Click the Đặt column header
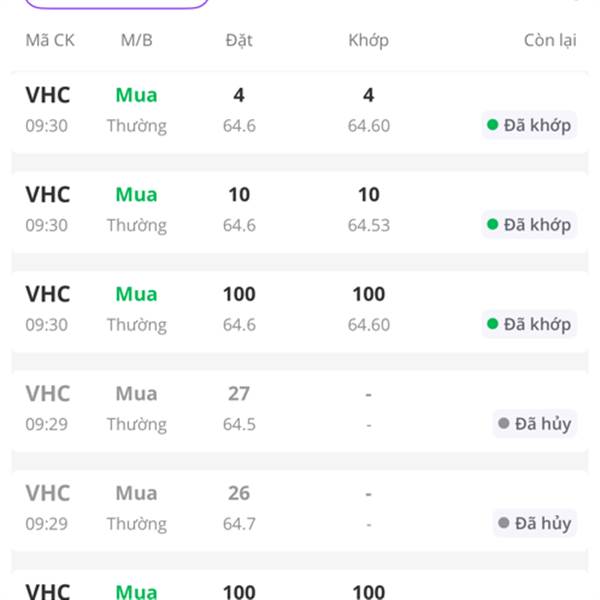This screenshot has height=600, width=600. tap(239, 41)
